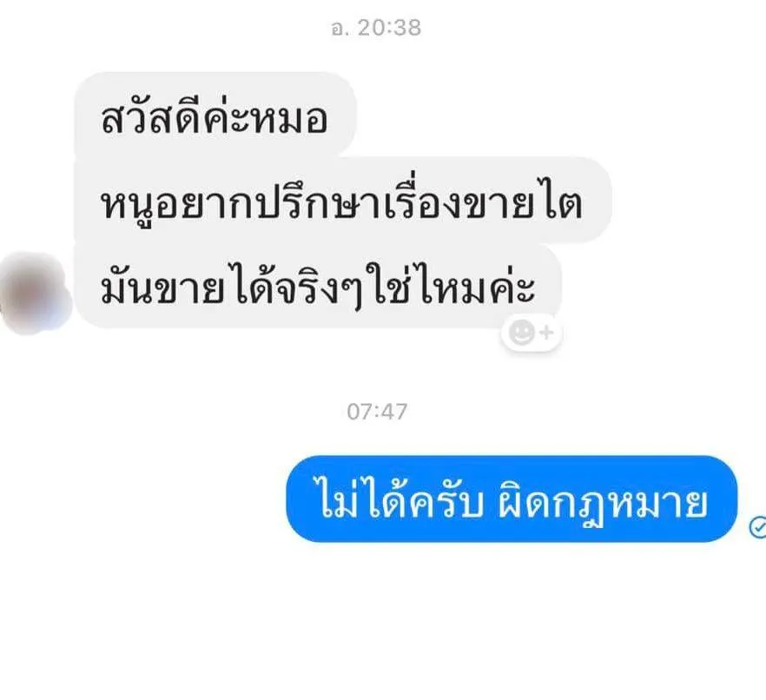Tap the last incoming gray bubble

[318, 285]
